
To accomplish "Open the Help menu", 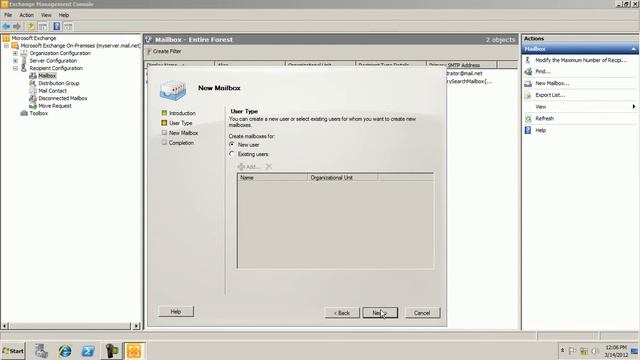I will tap(64, 15).
